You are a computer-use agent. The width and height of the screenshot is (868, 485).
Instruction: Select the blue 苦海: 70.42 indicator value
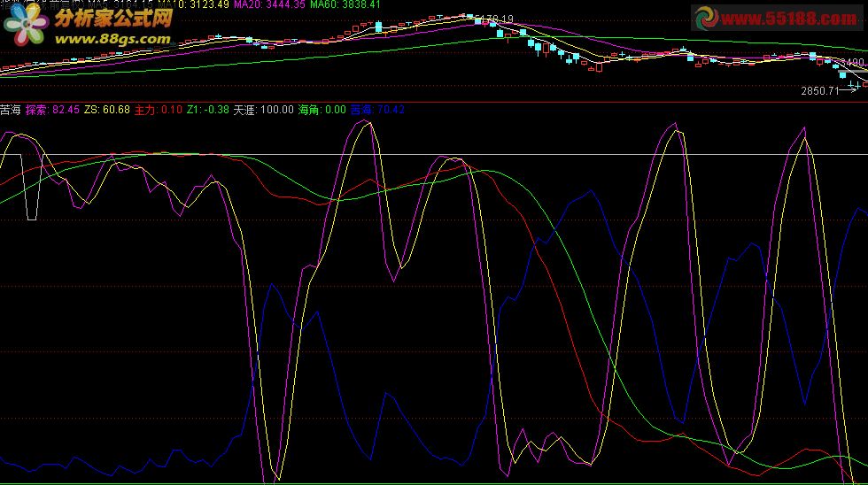pos(377,110)
